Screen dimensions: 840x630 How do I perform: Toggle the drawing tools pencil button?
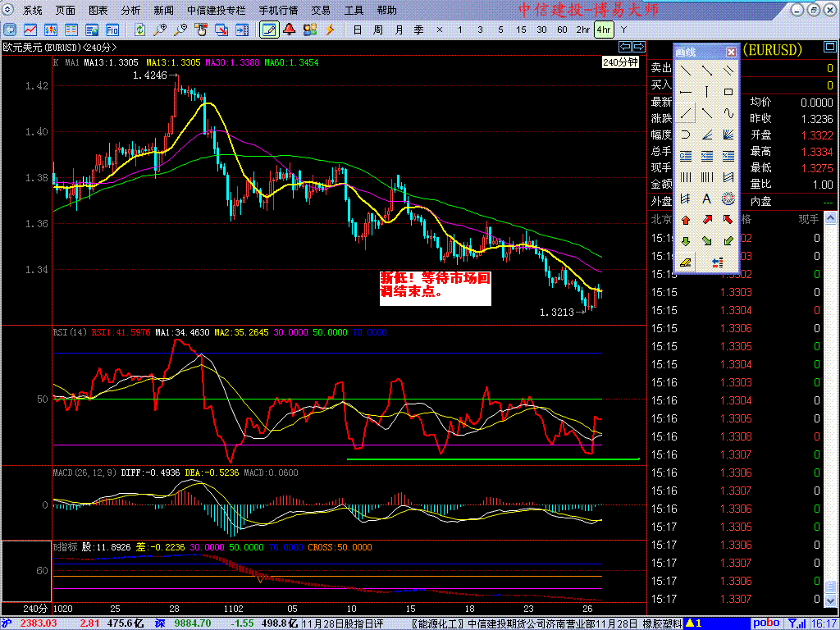tap(268, 30)
